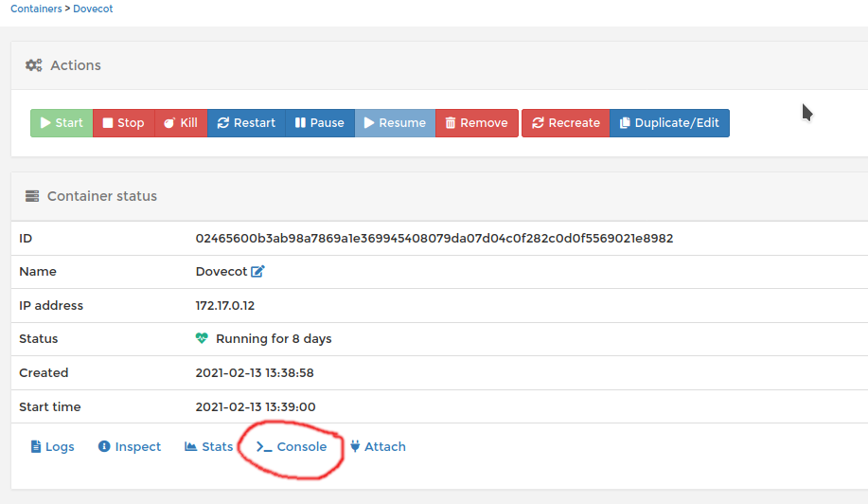Image resolution: width=868 pixels, height=504 pixels.
Task: Pause the running container
Action: click(x=320, y=123)
